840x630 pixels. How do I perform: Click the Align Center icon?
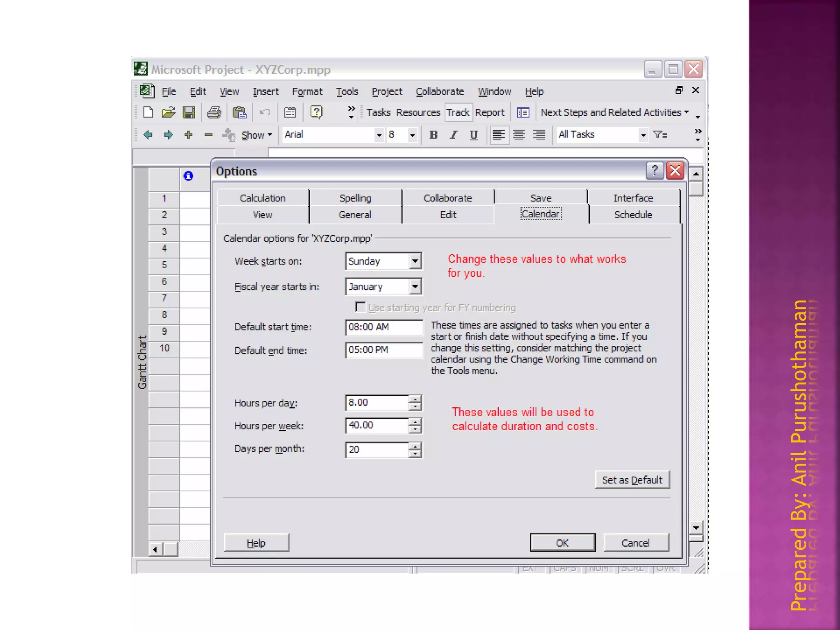click(519, 135)
